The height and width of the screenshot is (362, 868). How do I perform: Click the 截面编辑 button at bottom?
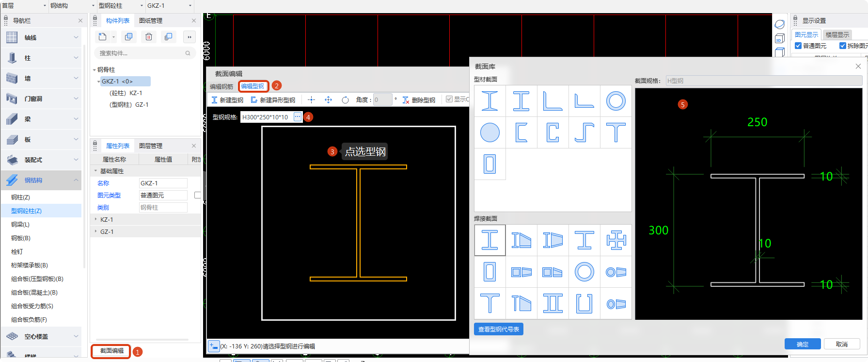111,350
